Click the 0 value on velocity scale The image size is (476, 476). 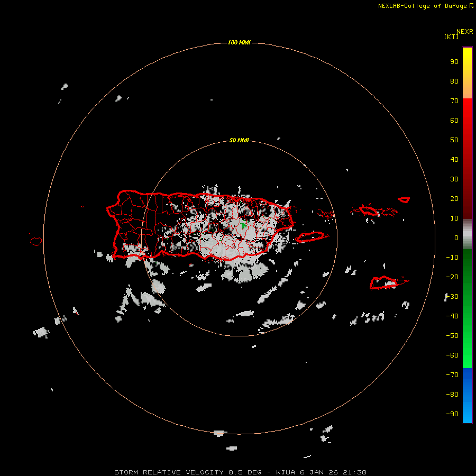[456, 238]
